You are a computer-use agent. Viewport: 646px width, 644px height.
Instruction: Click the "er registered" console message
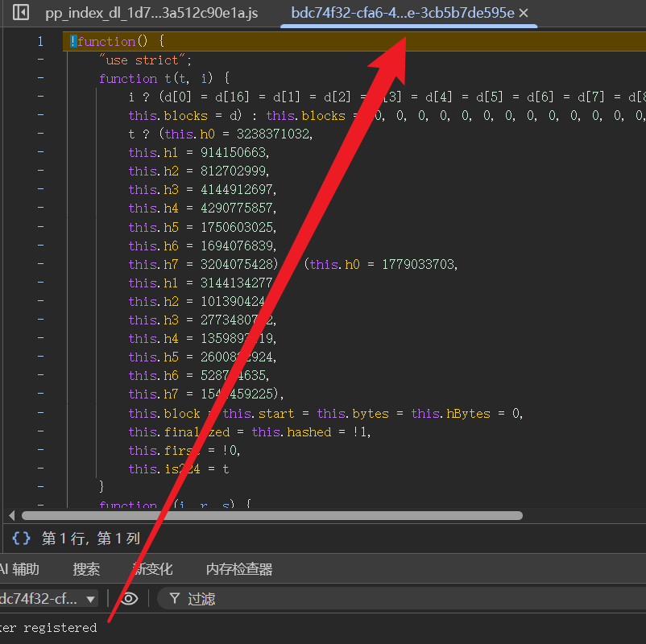[x=48, y=628]
